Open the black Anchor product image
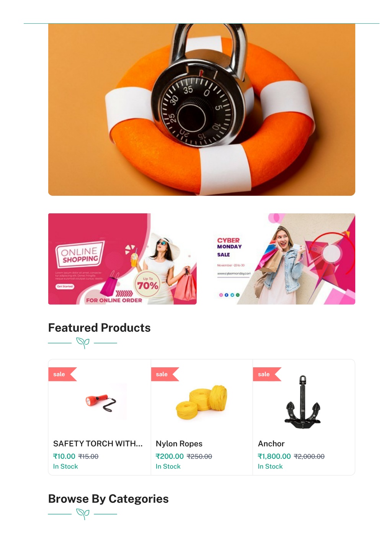Screen dimensions: 392x555 pos(302,402)
